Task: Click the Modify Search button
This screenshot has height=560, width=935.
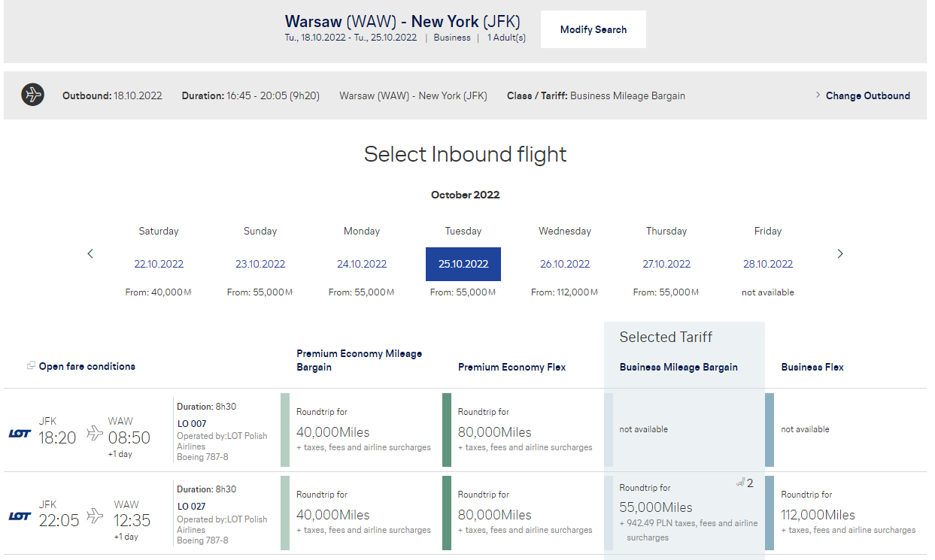Action: [x=593, y=29]
